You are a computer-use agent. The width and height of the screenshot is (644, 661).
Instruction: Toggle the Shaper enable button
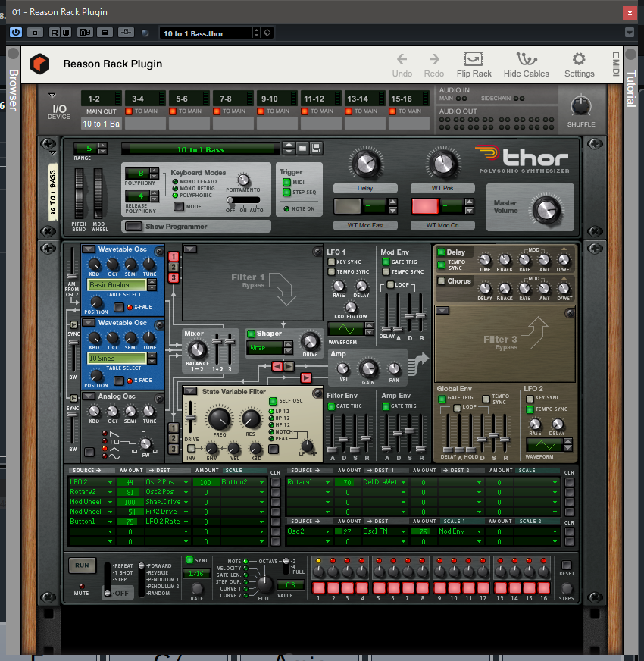[252, 334]
